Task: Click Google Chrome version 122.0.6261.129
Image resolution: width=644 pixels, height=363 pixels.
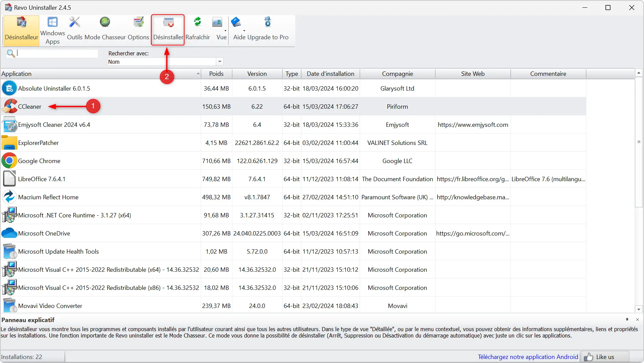Action: (x=257, y=161)
